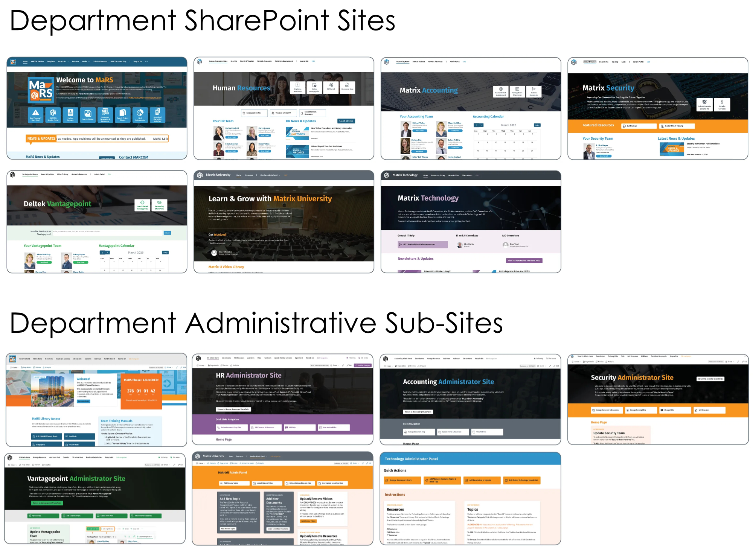The width and height of the screenshot is (753, 560).
Task: Click the Deltek Vantagepoint tile on Human Resources
Action: pos(314,87)
